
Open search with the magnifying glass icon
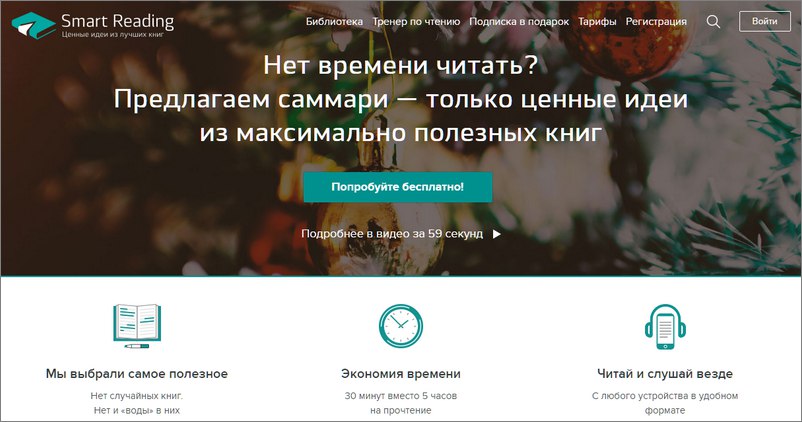713,21
